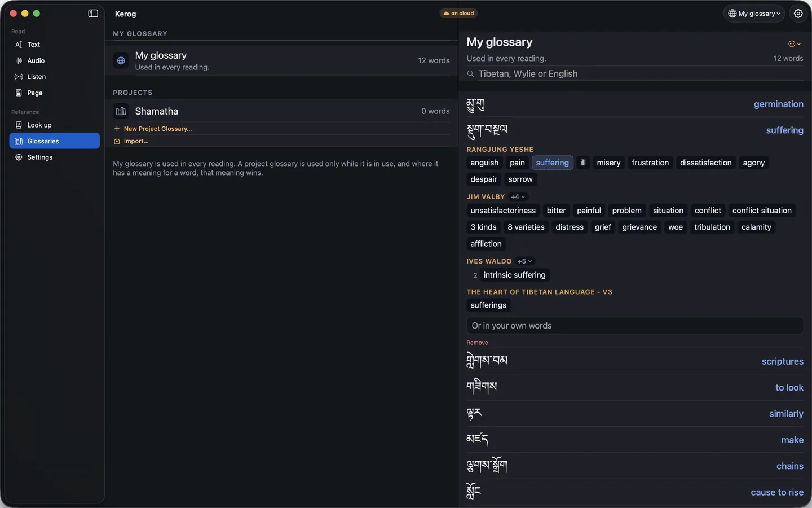This screenshot has height=508, width=812.
Task: Click the search magnifier icon in glossary panel
Action: 470,74
